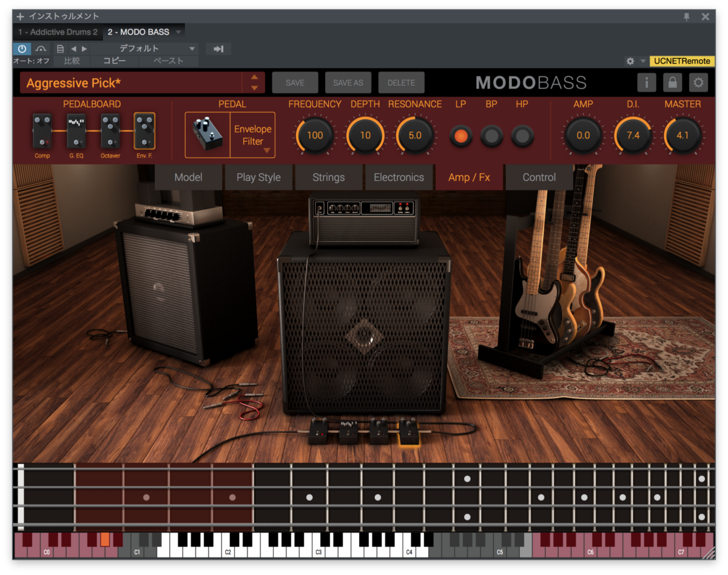
Task: Click the SAVE AS button
Action: (x=348, y=82)
